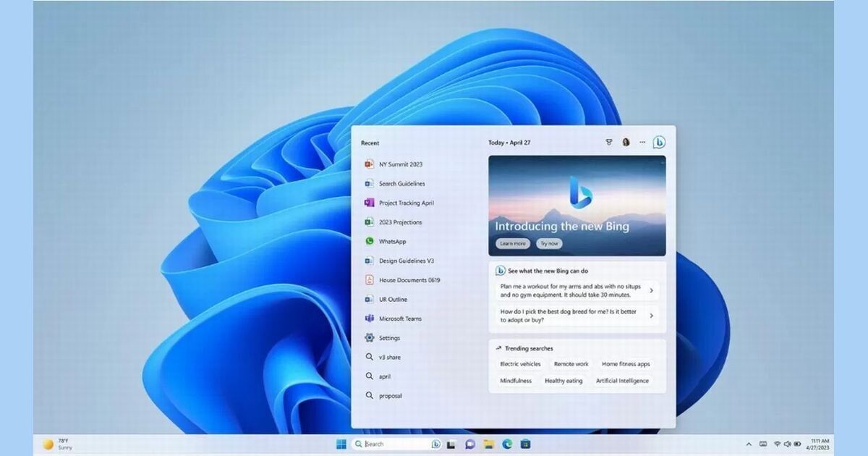Select the Home fitness apps trending search
The image size is (868, 456).
click(x=626, y=364)
